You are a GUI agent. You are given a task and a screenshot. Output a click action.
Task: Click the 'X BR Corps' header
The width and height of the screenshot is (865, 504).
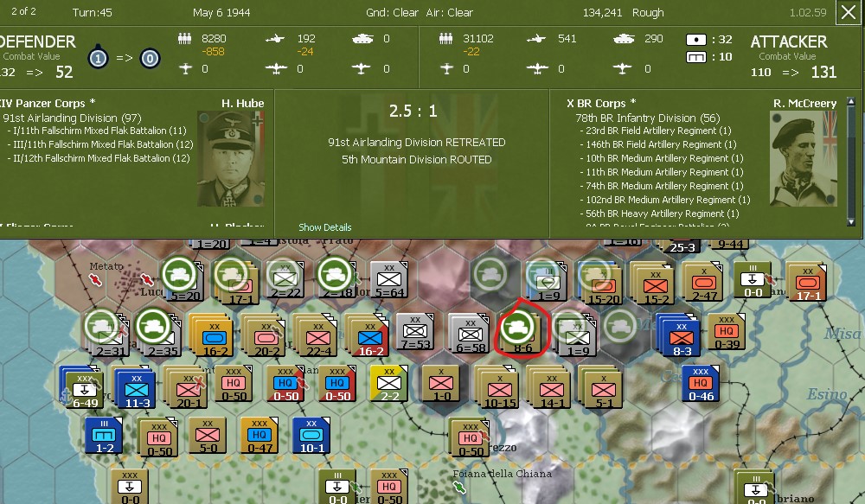pyautogui.click(x=601, y=103)
